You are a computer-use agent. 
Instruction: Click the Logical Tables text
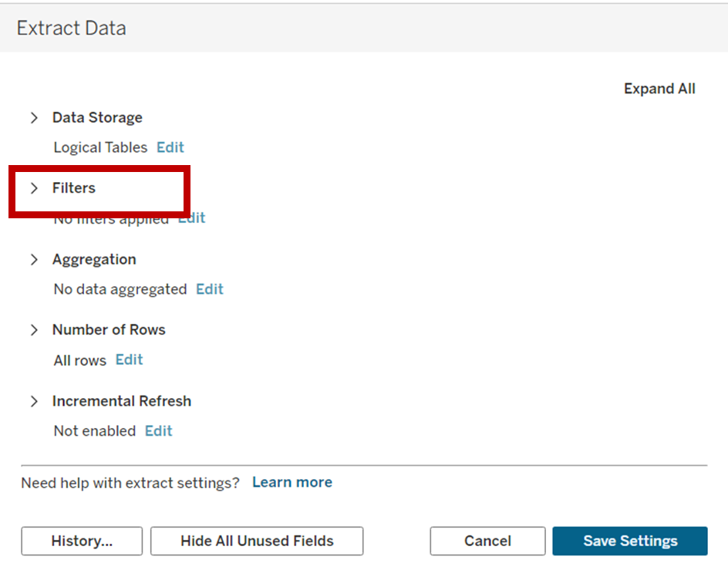click(100, 148)
